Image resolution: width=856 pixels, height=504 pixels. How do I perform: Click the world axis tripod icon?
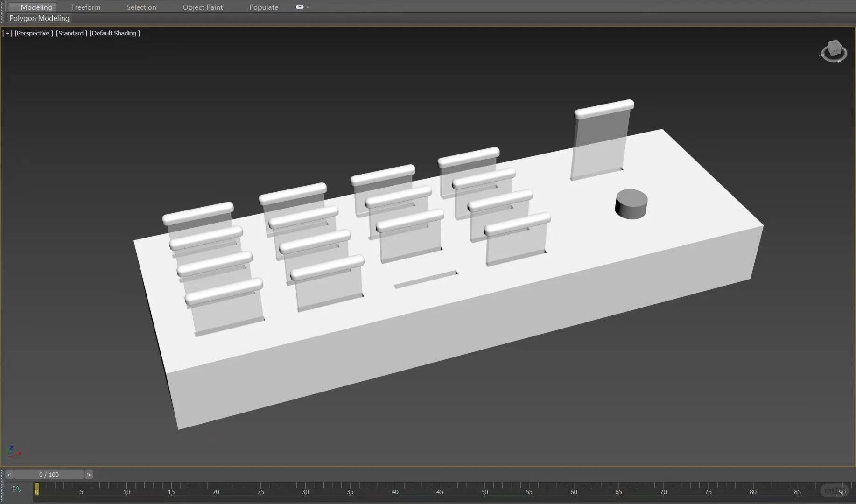pyautogui.click(x=14, y=452)
